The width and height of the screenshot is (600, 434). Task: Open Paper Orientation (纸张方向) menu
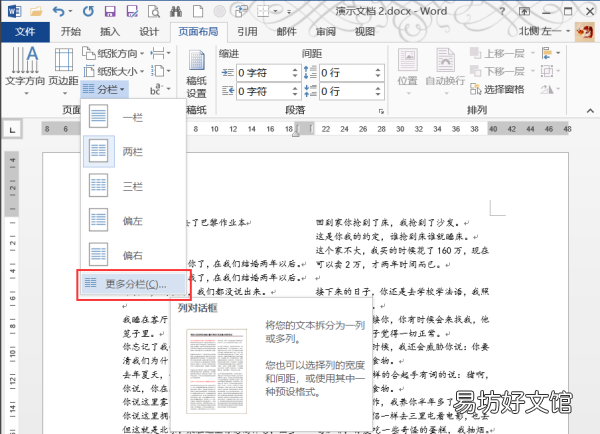pyautogui.click(x=113, y=54)
